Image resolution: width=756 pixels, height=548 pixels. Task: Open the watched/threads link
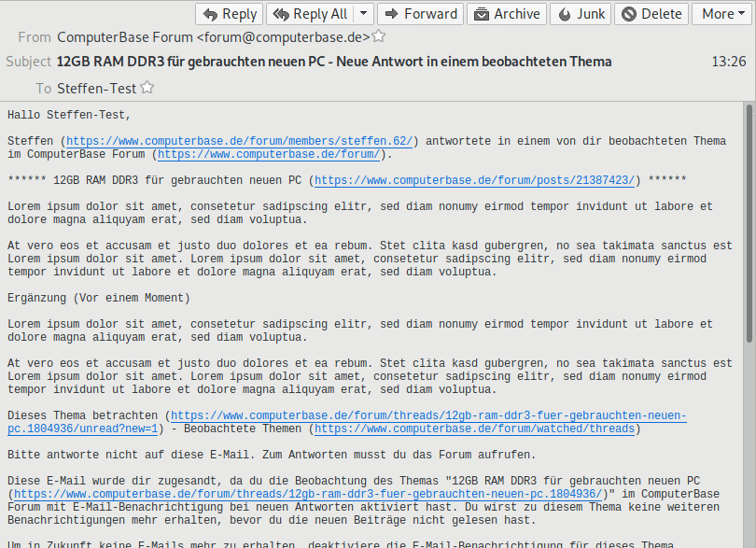474,429
